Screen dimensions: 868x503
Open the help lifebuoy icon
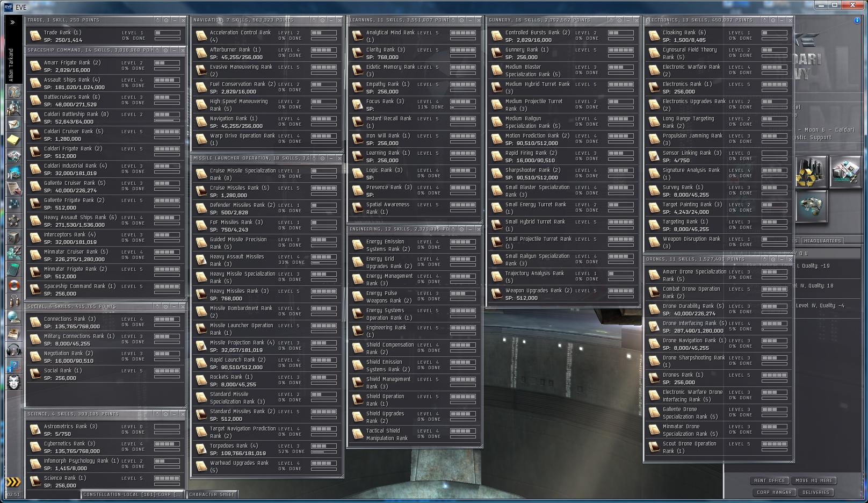coord(13,285)
